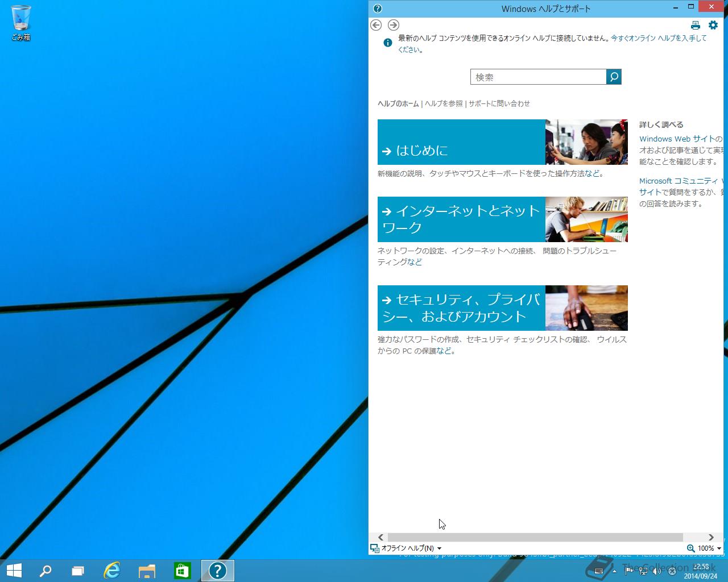The width and height of the screenshot is (728, 582).
Task: Click the taskbar Search magnifier
Action: coord(45,571)
